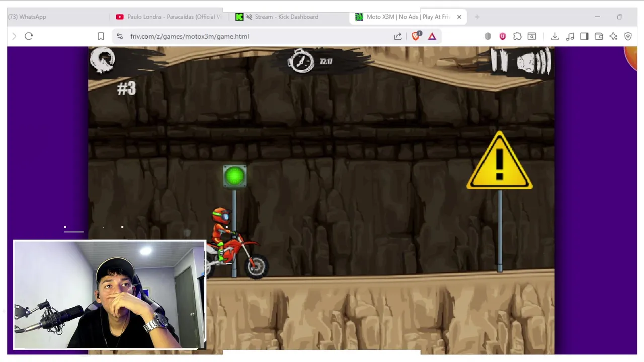Open the Brave Wallet icon

tap(599, 36)
